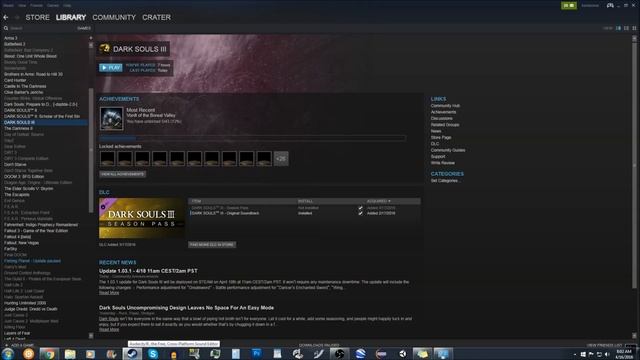640x360 pixels.
Task: Open the Store Page link
Action: (x=441, y=138)
